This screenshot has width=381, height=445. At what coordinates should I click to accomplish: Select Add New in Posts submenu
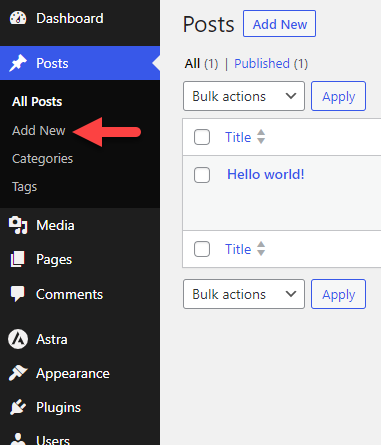[x=39, y=130]
